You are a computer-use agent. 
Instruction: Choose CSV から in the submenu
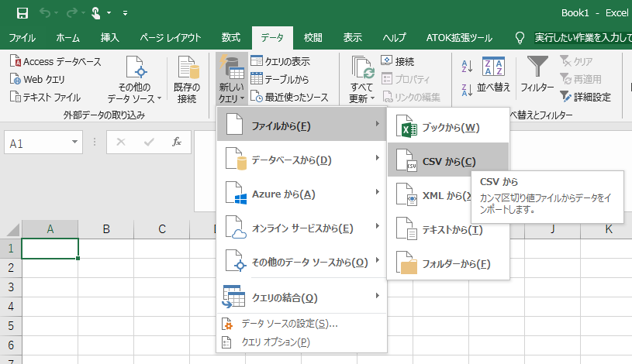tap(448, 160)
